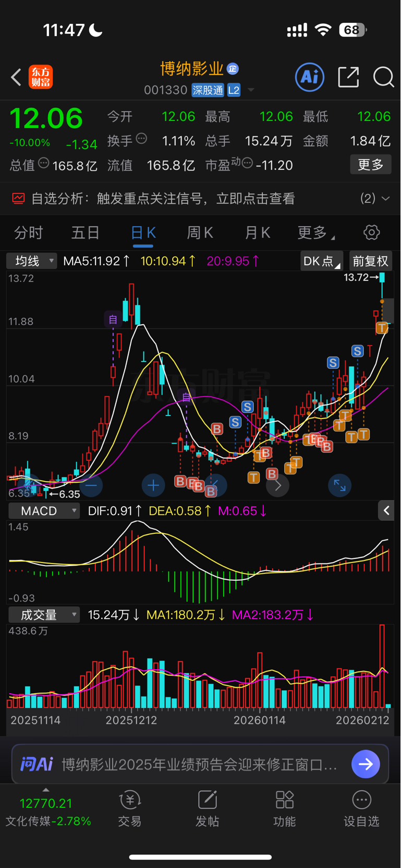Tap the 金额 1.84亿 value
The image size is (401, 868).
tap(370, 141)
